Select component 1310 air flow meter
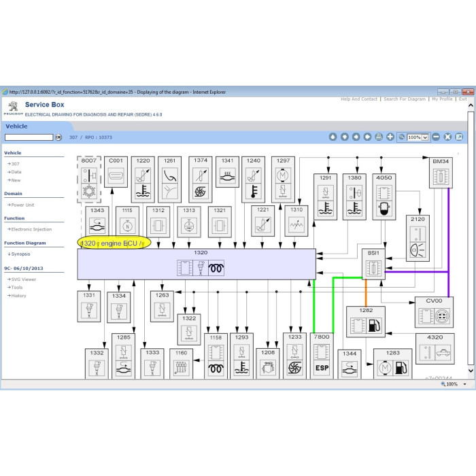 click(x=296, y=221)
